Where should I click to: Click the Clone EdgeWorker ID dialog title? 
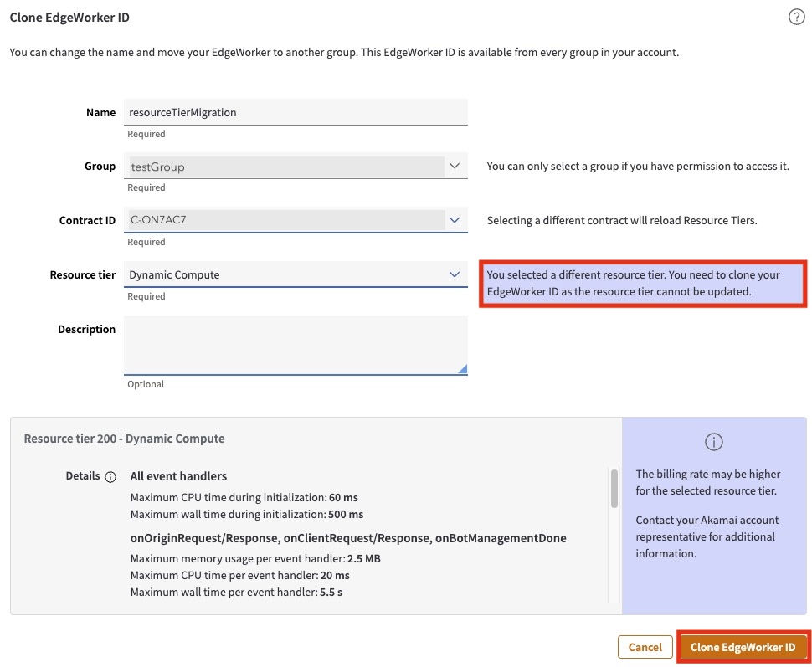tap(69, 18)
